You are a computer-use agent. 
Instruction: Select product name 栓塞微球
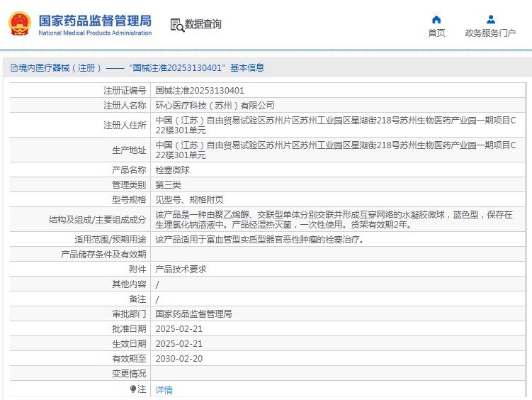(172, 170)
